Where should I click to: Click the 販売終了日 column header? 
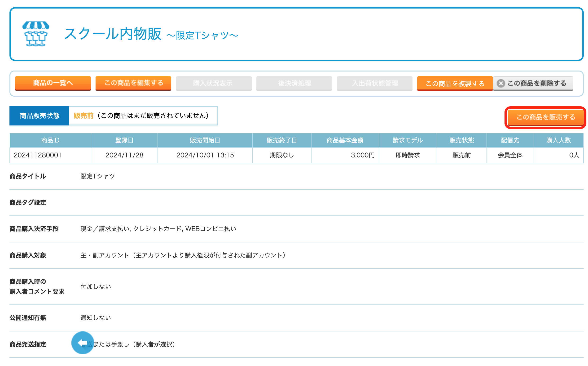pos(282,140)
